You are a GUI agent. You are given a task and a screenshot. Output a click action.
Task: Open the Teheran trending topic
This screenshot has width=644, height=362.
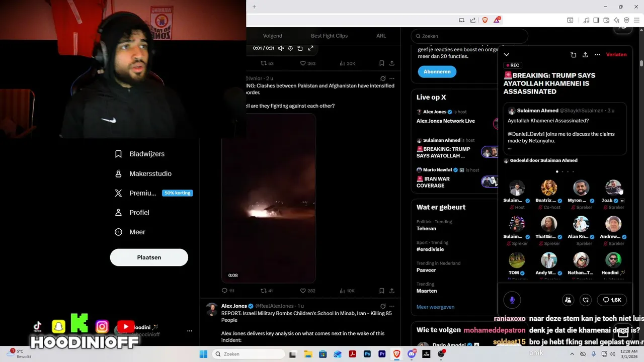426,228
